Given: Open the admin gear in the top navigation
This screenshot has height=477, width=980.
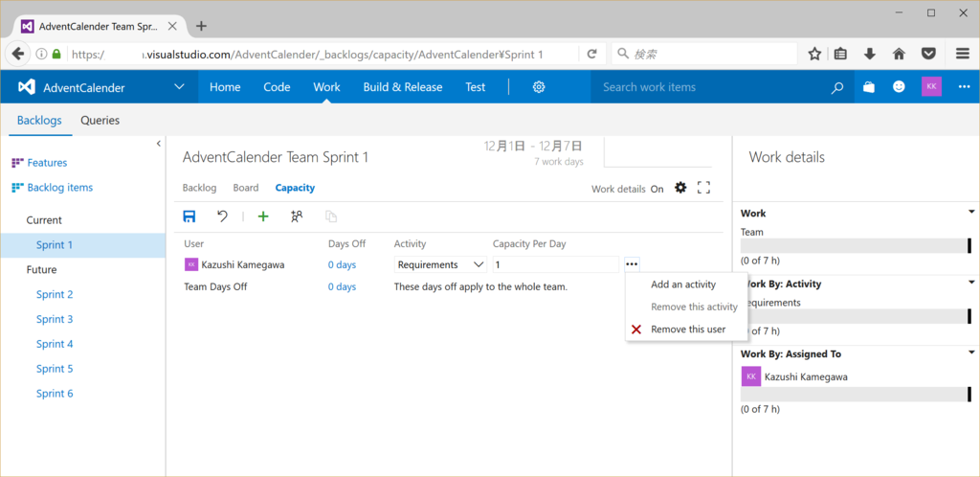Looking at the screenshot, I should pyautogui.click(x=539, y=87).
